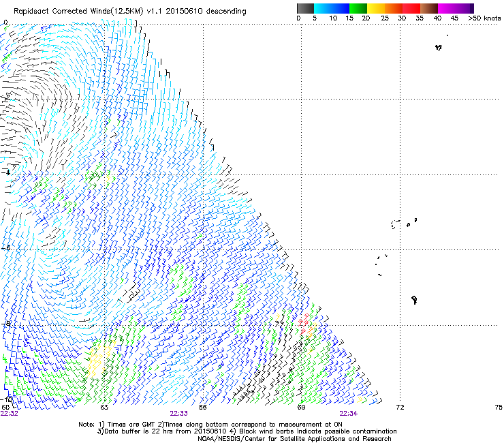
Task: Click the 'Note: 1) Times are GMT' line
Action: 210,425
